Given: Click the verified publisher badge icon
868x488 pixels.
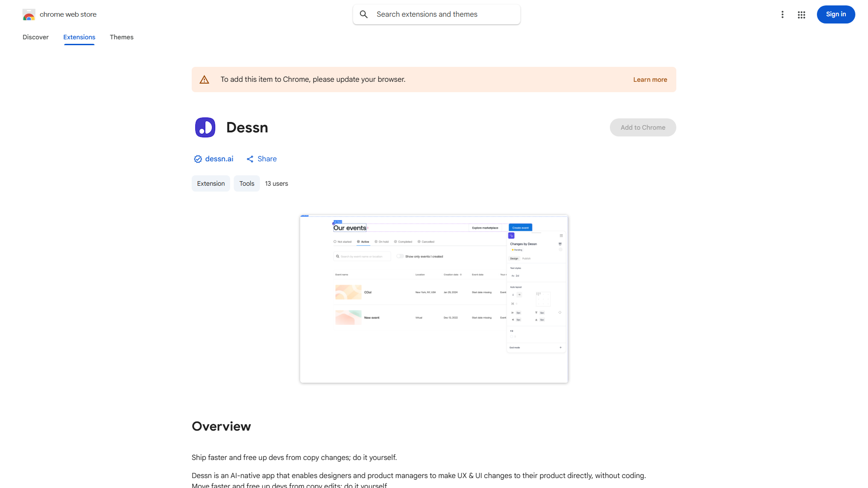Looking at the screenshot, I should 198,159.
